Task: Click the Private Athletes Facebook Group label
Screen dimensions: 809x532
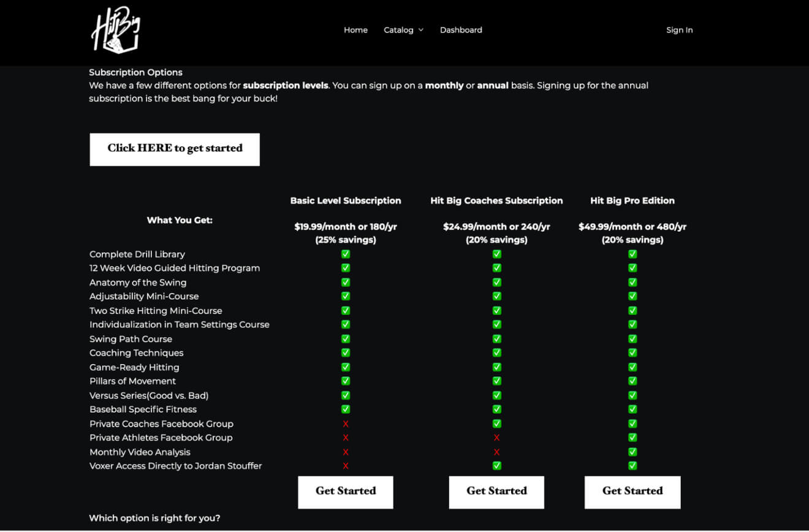Action: point(161,438)
